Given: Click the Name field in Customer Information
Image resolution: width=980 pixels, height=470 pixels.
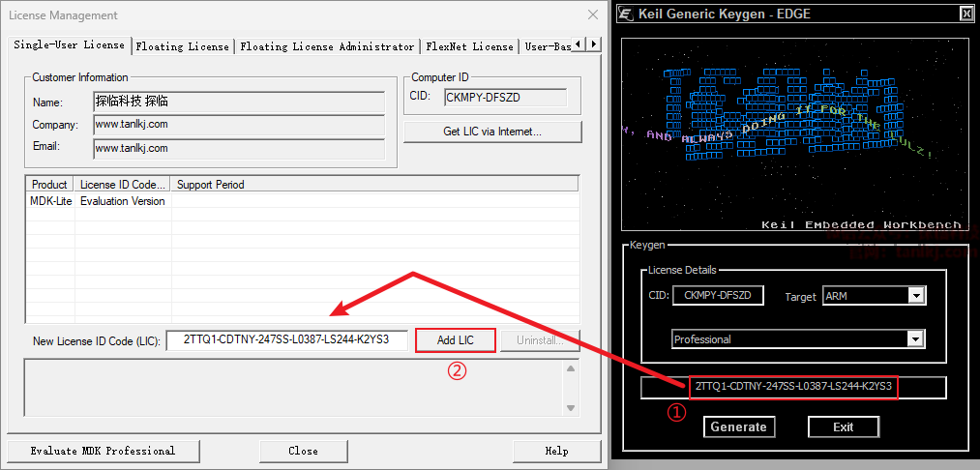Looking at the screenshot, I should (x=239, y=102).
